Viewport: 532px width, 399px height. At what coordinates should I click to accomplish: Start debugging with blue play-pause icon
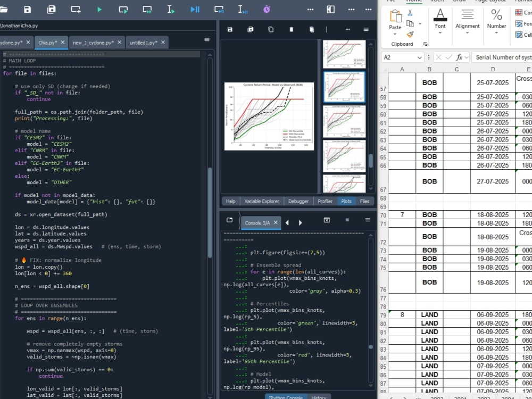tap(195, 10)
